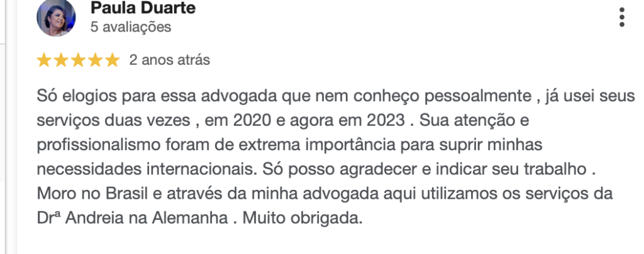Viewport: 644px width, 254px height.
Task: Click the second yellow rating star
Action: click(61, 60)
